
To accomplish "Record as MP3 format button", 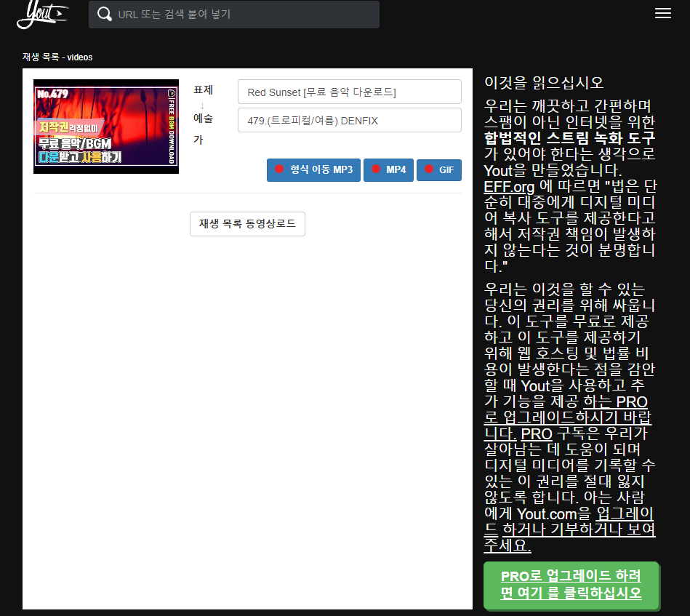I will [313, 170].
